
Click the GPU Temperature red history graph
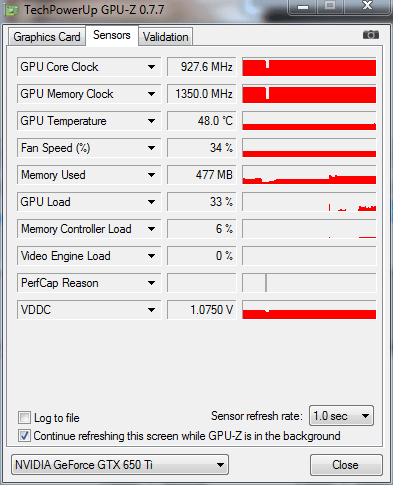coord(309,121)
